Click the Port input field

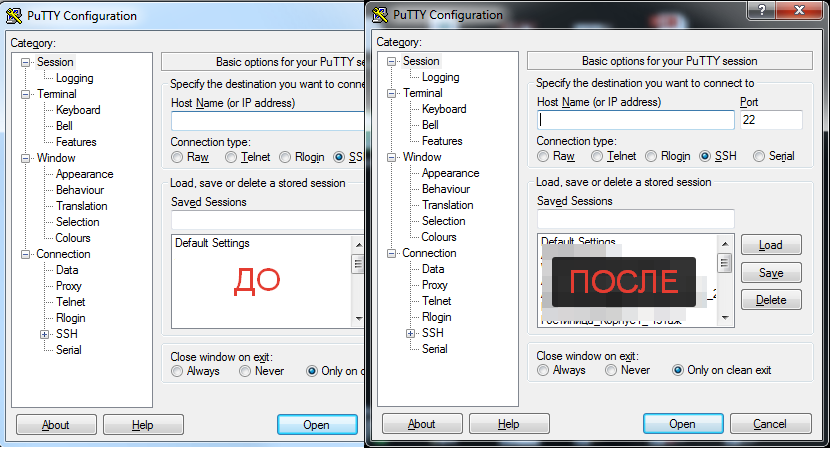[x=771, y=120]
